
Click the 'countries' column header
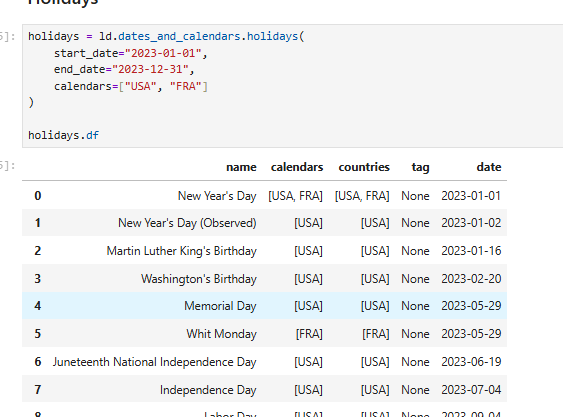tap(364, 167)
